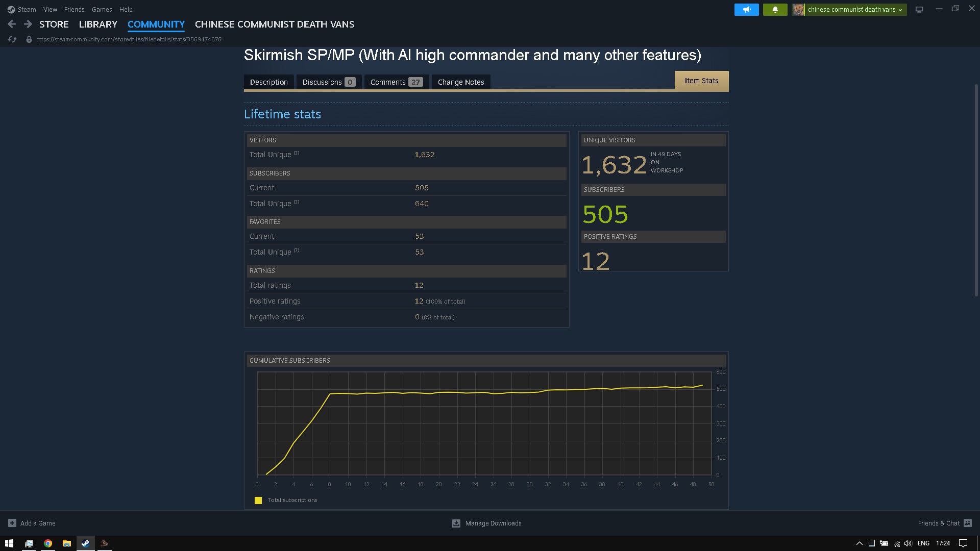Click the back navigation arrow
Image resolution: width=980 pixels, height=551 pixels.
coord(12,24)
